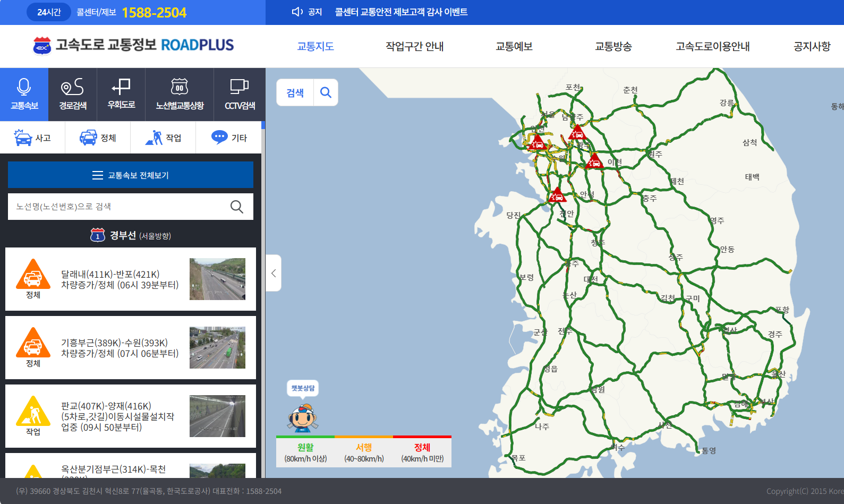
Task: Filter traffic news by 정체 congestion
Action: pyautogui.click(x=98, y=138)
